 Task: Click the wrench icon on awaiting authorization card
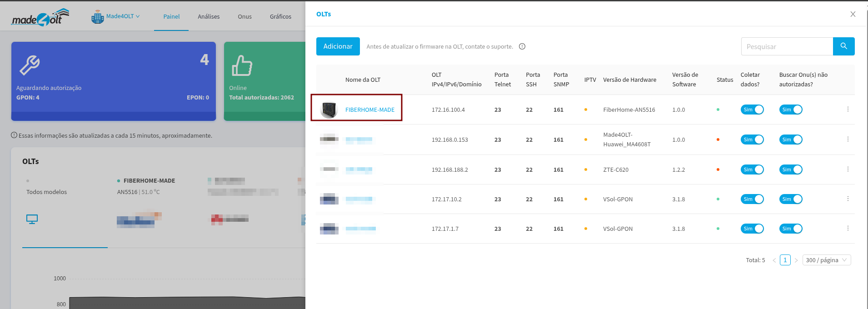[x=30, y=65]
